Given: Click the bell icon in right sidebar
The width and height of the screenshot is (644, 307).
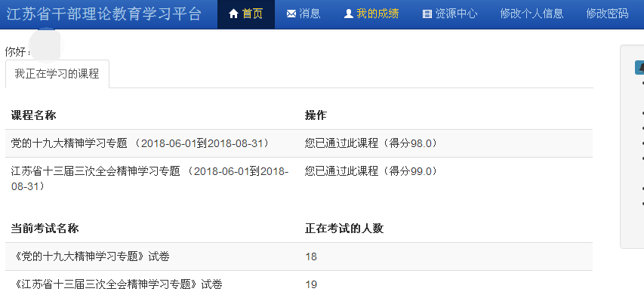Looking at the screenshot, I should point(639,68).
